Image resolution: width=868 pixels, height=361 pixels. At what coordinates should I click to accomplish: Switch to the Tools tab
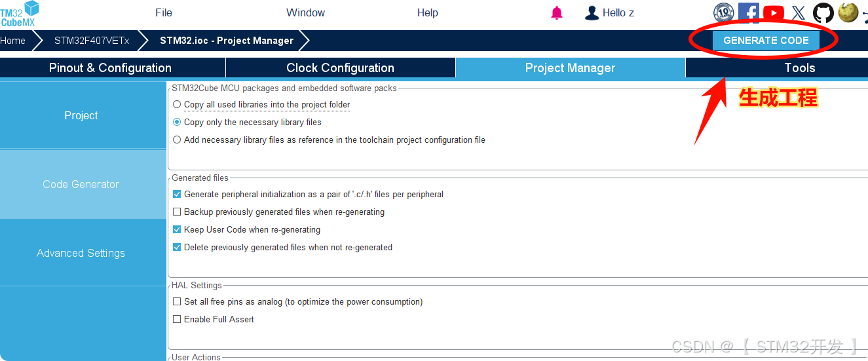[x=777, y=67]
